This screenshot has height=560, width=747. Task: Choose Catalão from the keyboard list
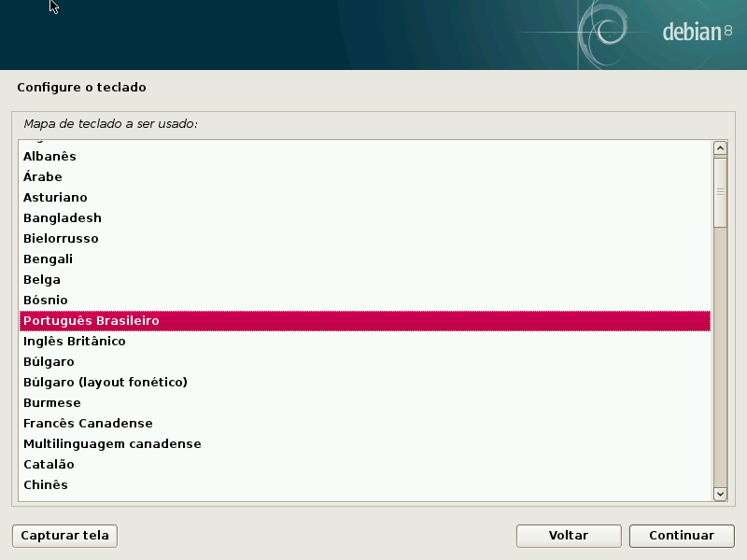coord(49,465)
